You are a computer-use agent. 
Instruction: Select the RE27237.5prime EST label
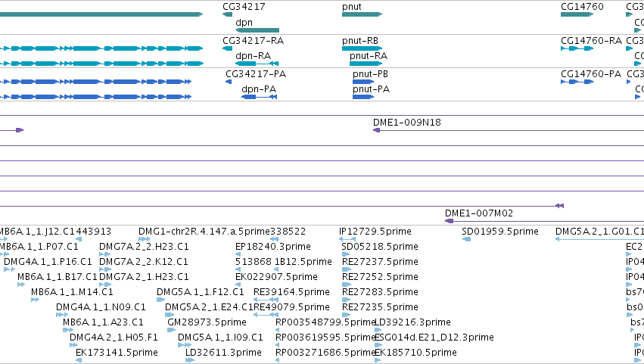(380, 262)
